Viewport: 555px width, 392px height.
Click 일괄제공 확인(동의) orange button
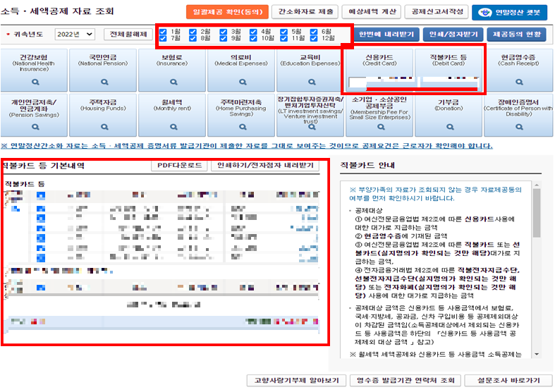227,12
